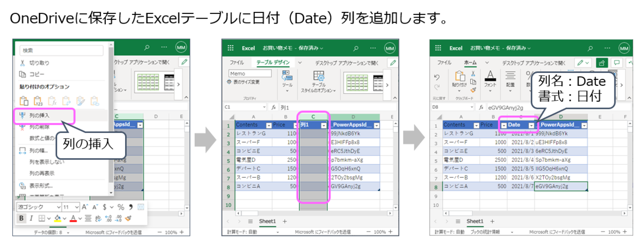Image resolution: width=644 pixels, height=252 pixels.
Task: Toggle Bold in the mini toolbar
Action: (x=21, y=218)
